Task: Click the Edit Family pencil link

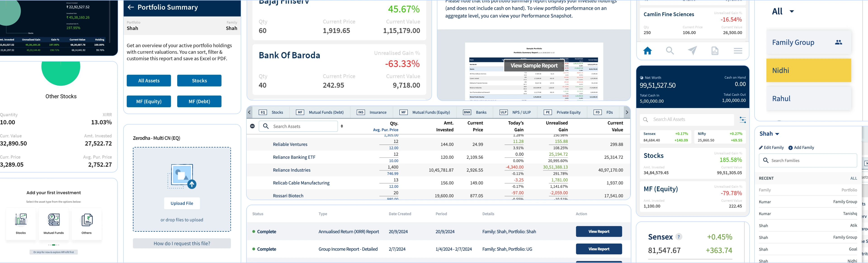Action: [771, 148]
